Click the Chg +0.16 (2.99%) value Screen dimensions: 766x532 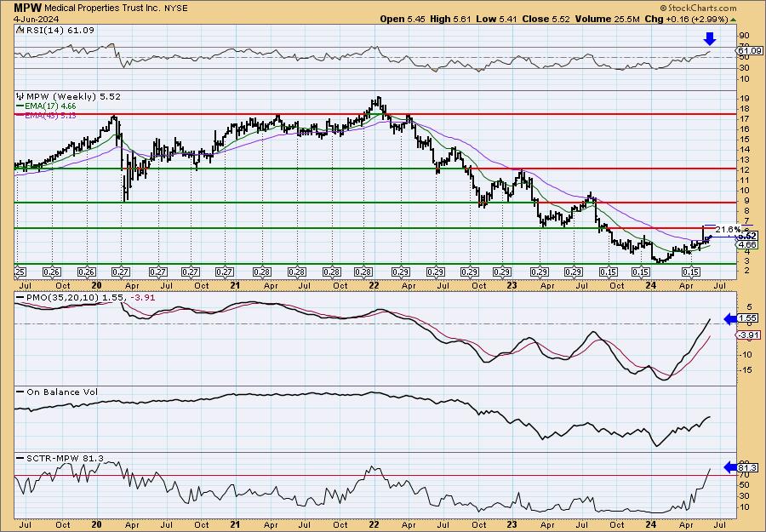(x=686, y=19)
